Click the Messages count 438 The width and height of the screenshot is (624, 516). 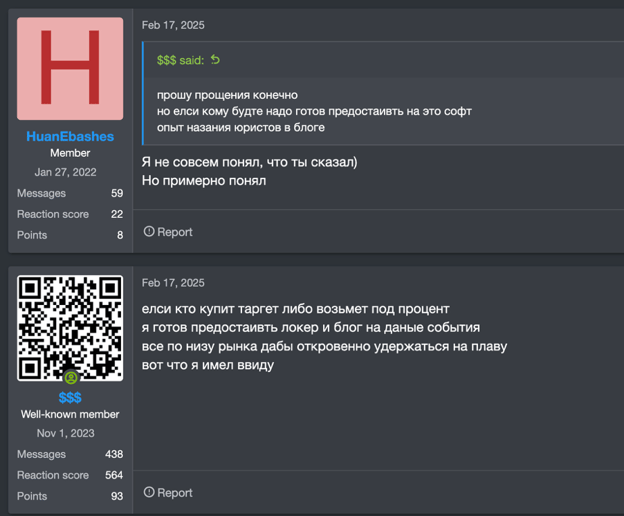(114, 455)
